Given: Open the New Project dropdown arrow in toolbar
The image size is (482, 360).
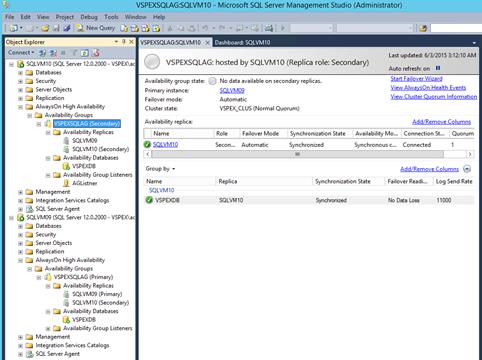Looking at the screenshot, I should pyautogui.click(x=21, y=28).
